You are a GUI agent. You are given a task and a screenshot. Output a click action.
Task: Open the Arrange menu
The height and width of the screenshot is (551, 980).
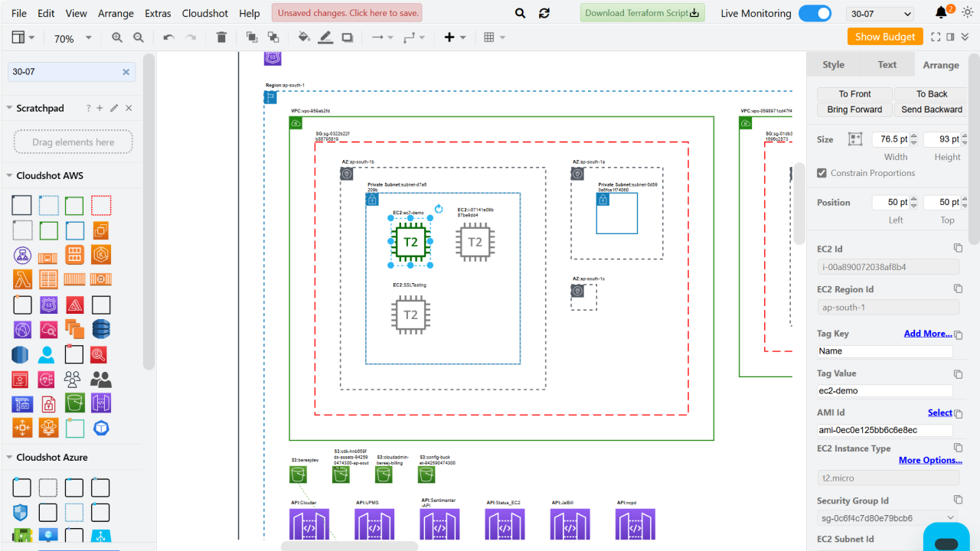coord(116,13)
